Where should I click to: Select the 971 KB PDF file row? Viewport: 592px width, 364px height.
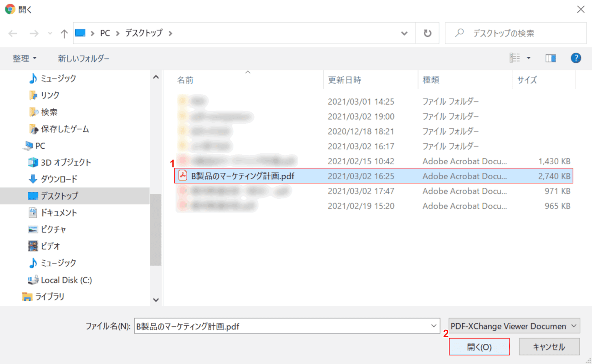373,191
